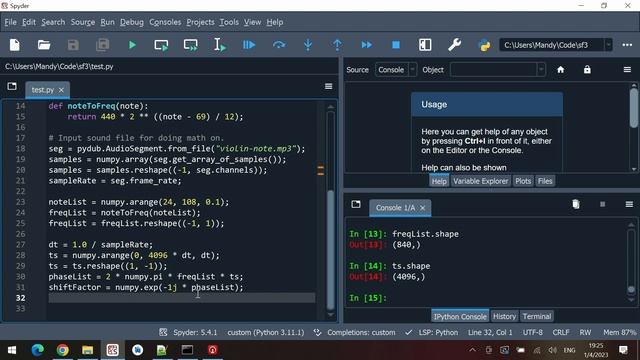Open the Edit menu
640x360 pixels.
click(x=29, y=22)
